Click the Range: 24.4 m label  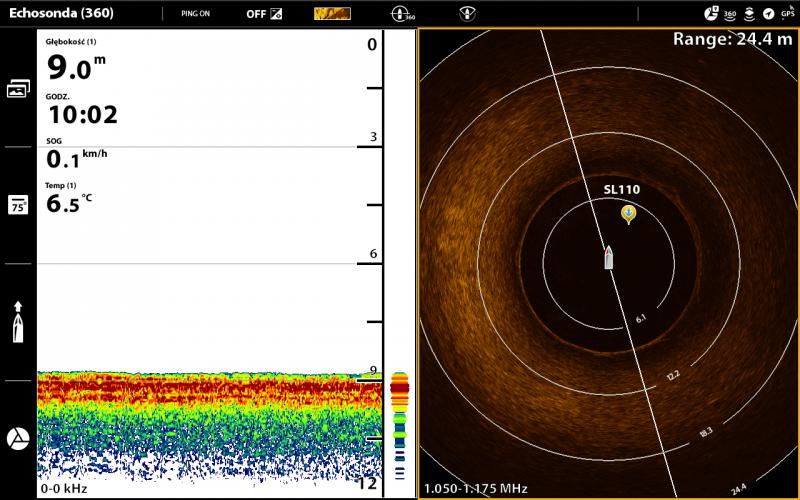pyautogui.click(x=733, y=39)
